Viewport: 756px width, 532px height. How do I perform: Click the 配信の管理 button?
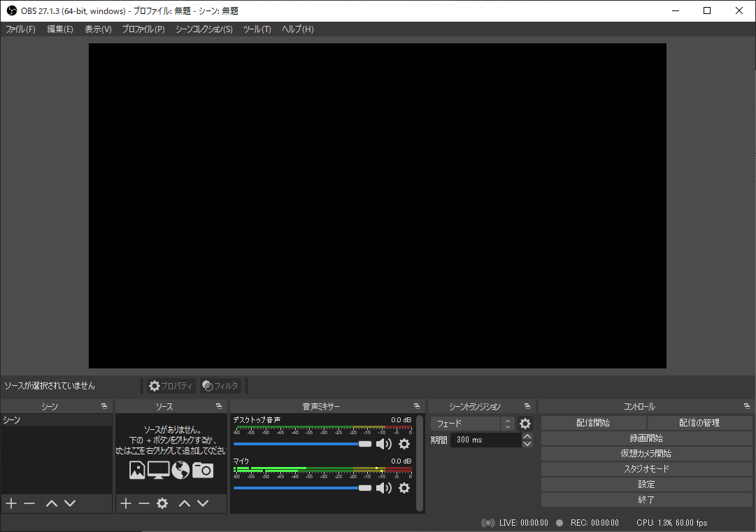point(699,423)
